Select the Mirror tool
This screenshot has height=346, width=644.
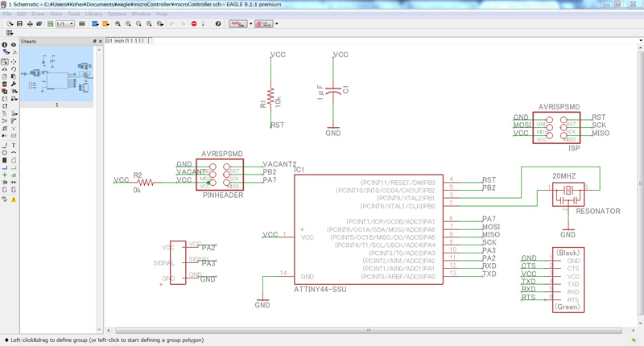(x=5, y=69)
